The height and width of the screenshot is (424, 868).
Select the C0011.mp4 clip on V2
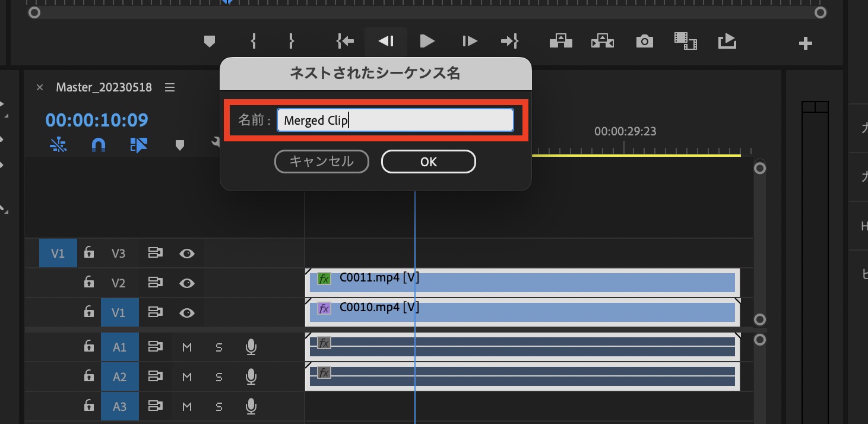tap(522, 283)
